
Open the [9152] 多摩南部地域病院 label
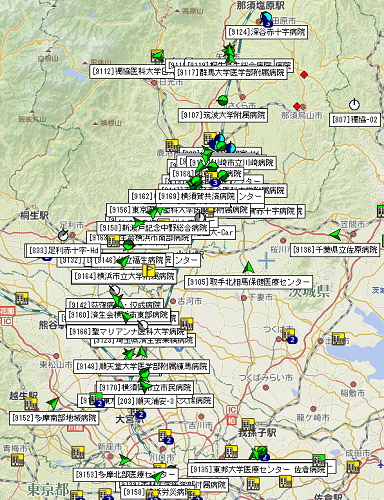pyautogui.click(x=54, y=418)
